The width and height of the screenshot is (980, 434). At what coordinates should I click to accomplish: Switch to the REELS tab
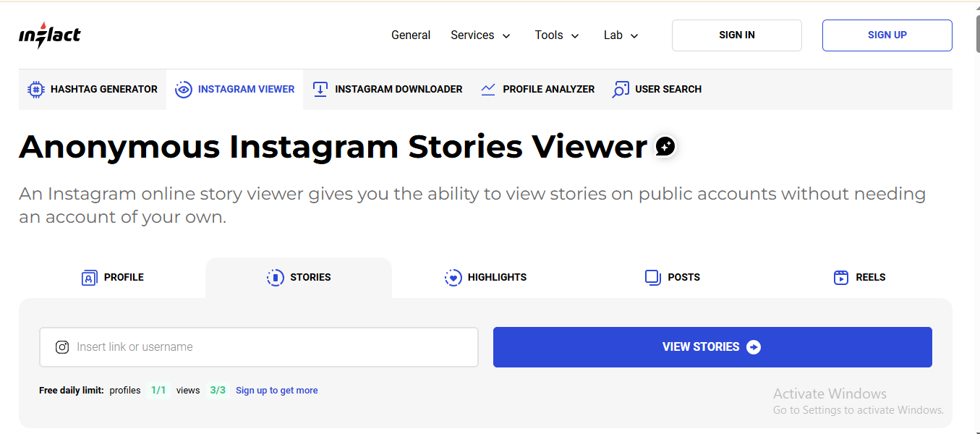pos(859,278)
